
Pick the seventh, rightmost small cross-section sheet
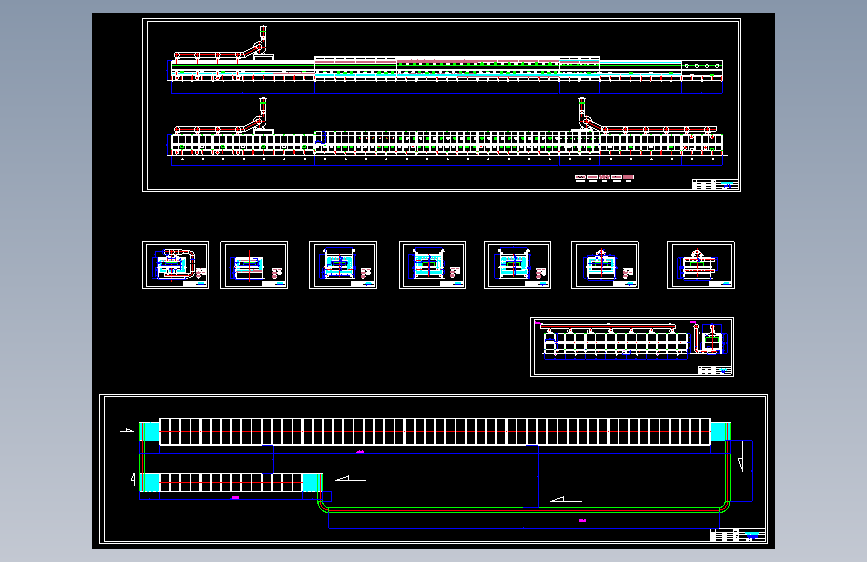pos(701,265)
